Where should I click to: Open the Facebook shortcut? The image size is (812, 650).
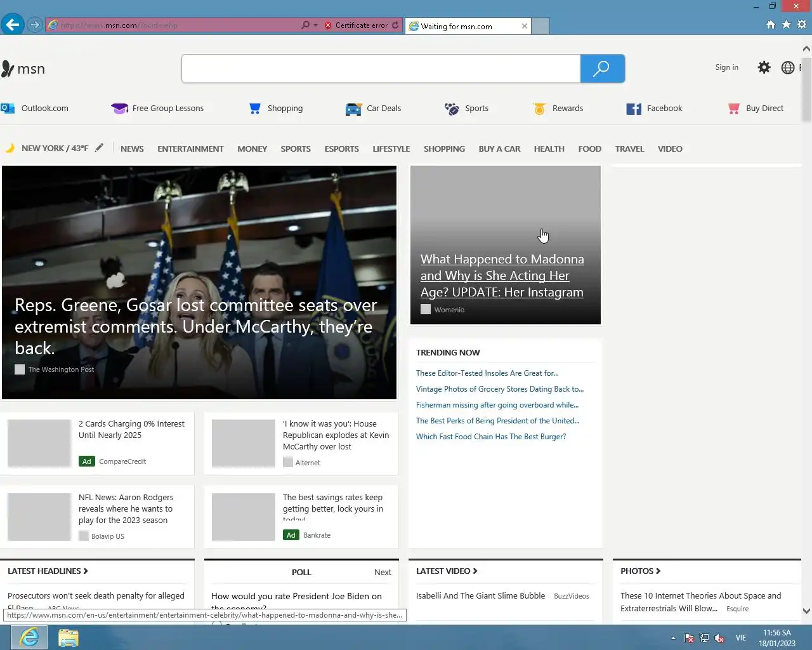click(654, 109)
